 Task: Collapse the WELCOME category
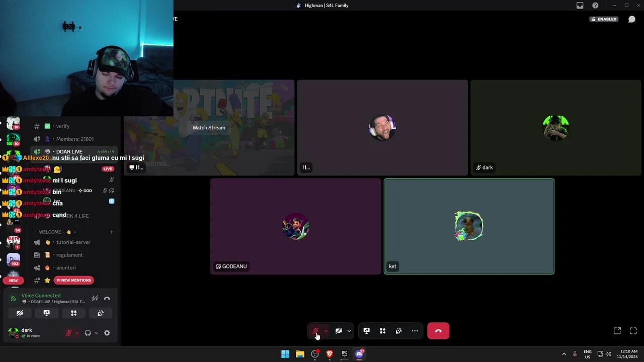(55, 232)
